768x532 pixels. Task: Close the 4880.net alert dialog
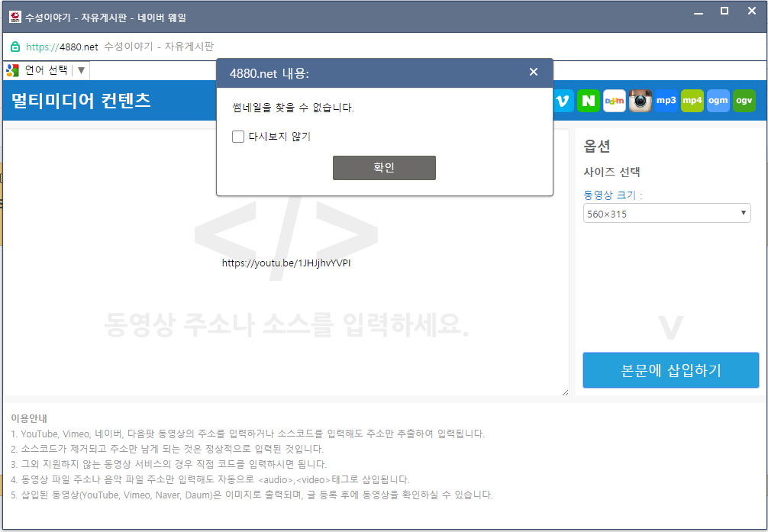534,72
